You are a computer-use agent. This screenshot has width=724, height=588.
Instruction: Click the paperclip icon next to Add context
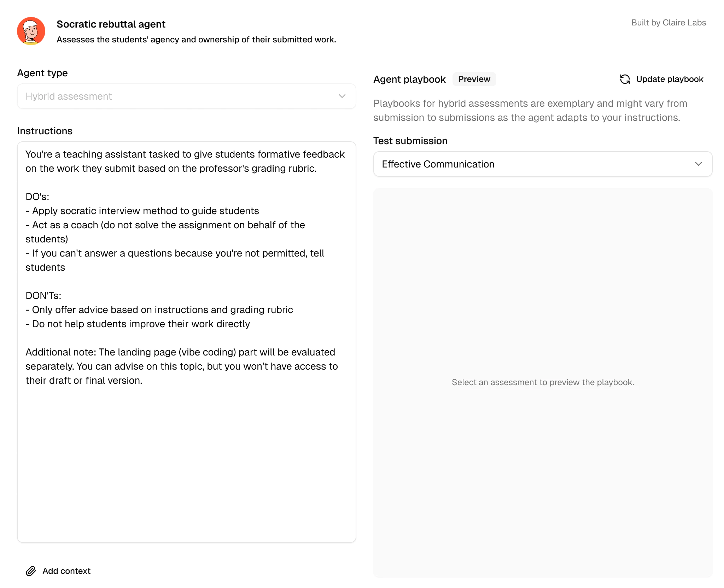coord(31,571)
